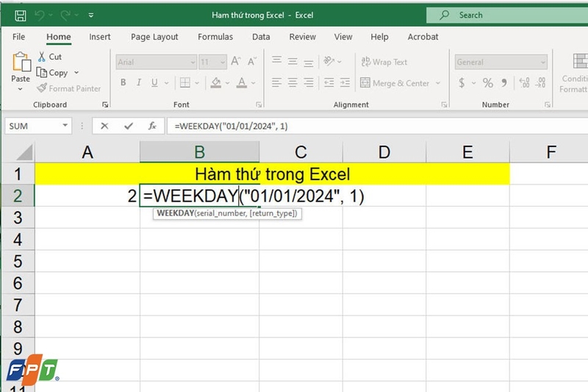Select Center horizontal align icon
This screenshot has height=392, width=588.
[293, 82]
